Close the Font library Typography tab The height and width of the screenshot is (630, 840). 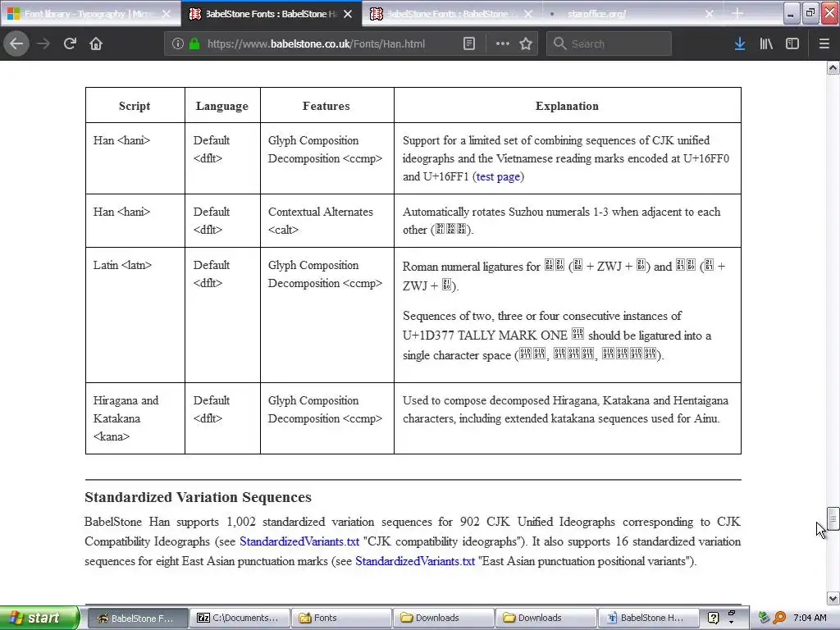point(167,14)
